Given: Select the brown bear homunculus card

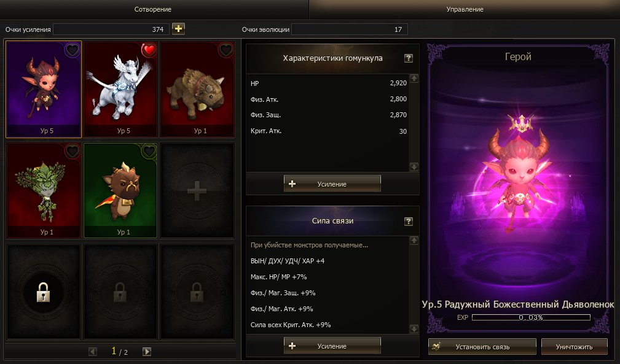Looking at the screenshot, I should (120, 191).
